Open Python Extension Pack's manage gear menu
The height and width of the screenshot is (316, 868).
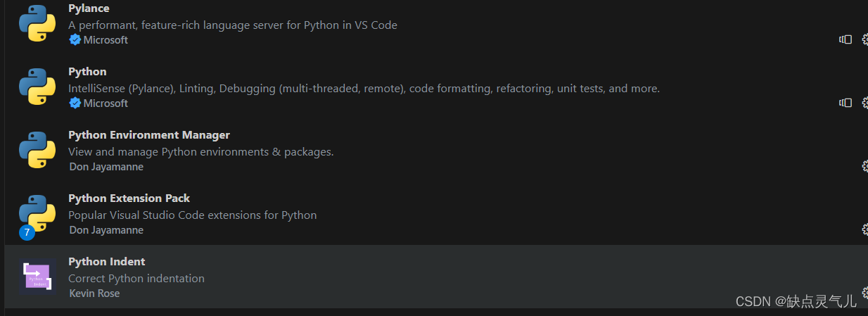864,229
